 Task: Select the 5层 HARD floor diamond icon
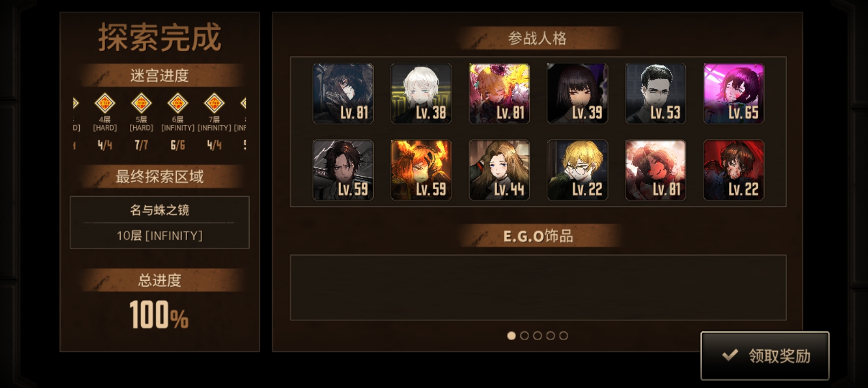coord(141,103)
